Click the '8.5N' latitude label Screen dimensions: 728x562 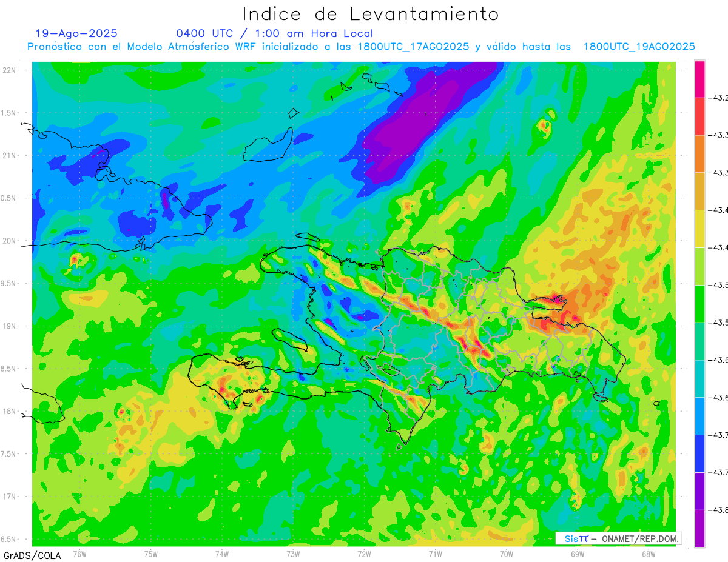tap(8, 369)
